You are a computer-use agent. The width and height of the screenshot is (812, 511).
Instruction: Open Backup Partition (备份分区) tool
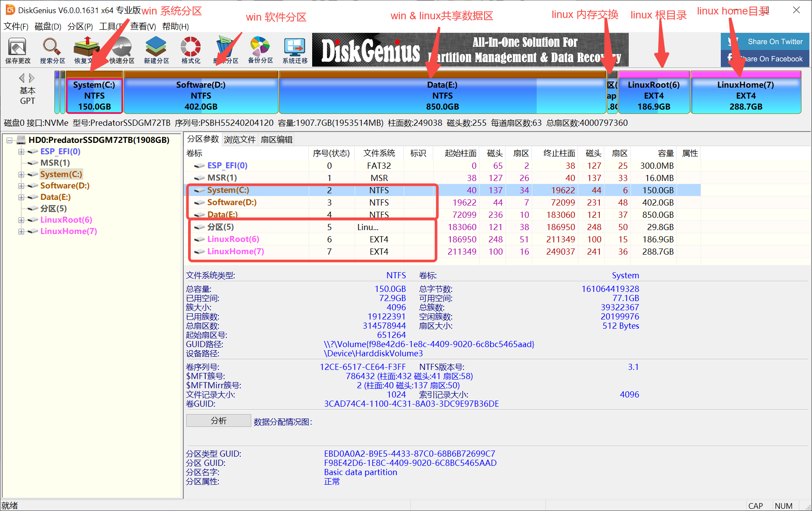260,50
